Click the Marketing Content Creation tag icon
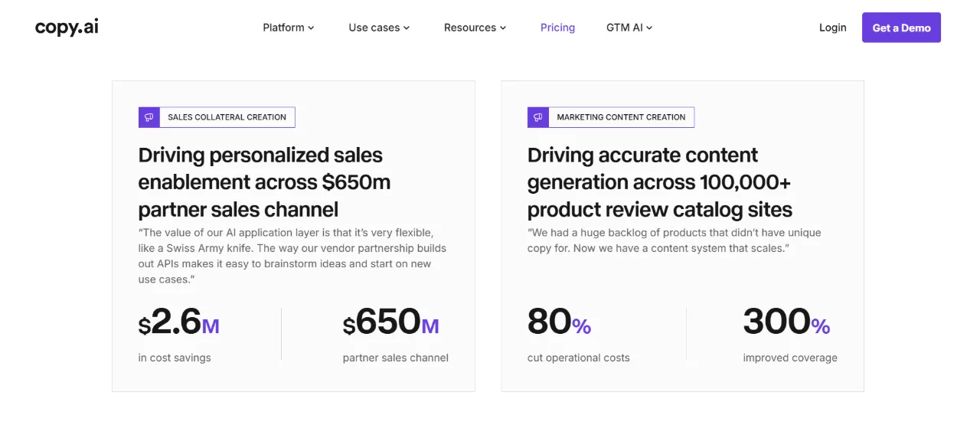 [537, 117]
